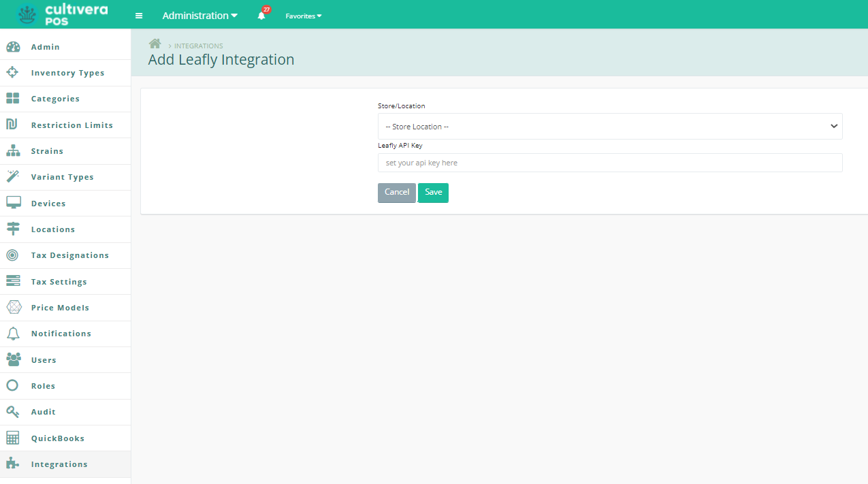Open Notifications sidebar item
The image size is (868, 484).
tap(65, 334)
